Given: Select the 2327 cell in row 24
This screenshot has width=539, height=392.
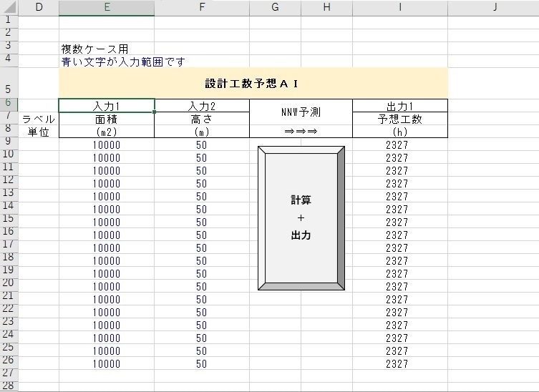Looking at the screenshot, I should (x=400, y=338).
